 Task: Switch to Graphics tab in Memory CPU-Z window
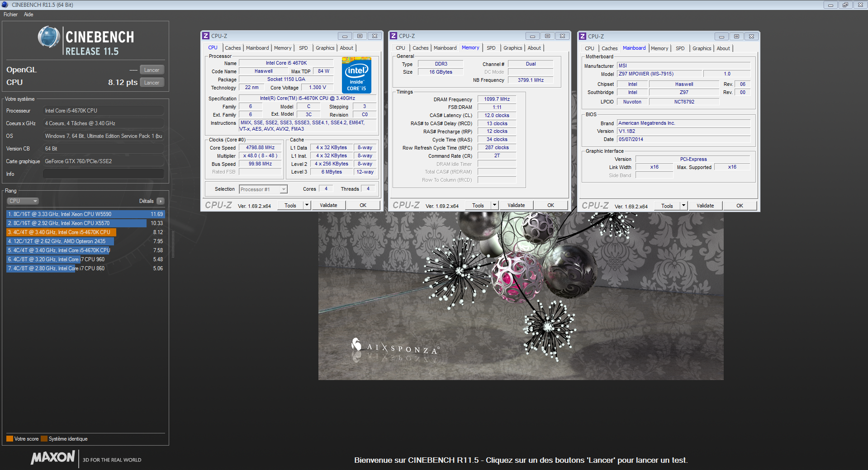coord(513,48)
